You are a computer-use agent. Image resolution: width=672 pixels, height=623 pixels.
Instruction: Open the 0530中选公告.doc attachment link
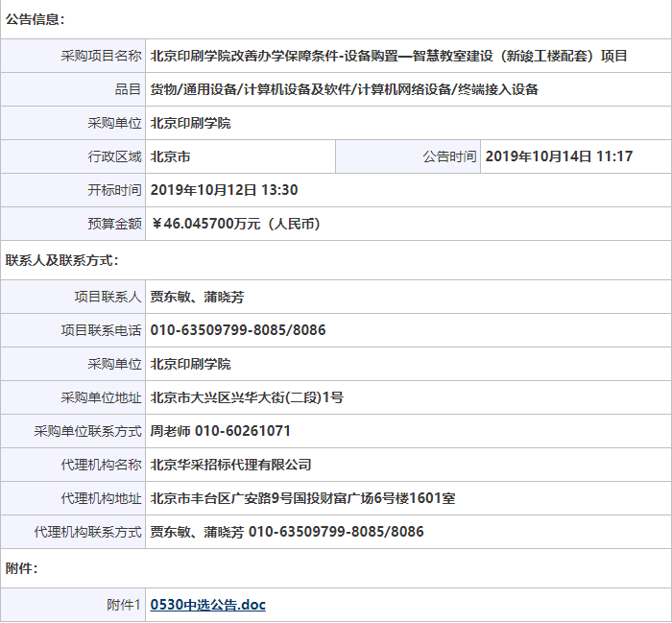pyautogui.click(x=208, y=605)
